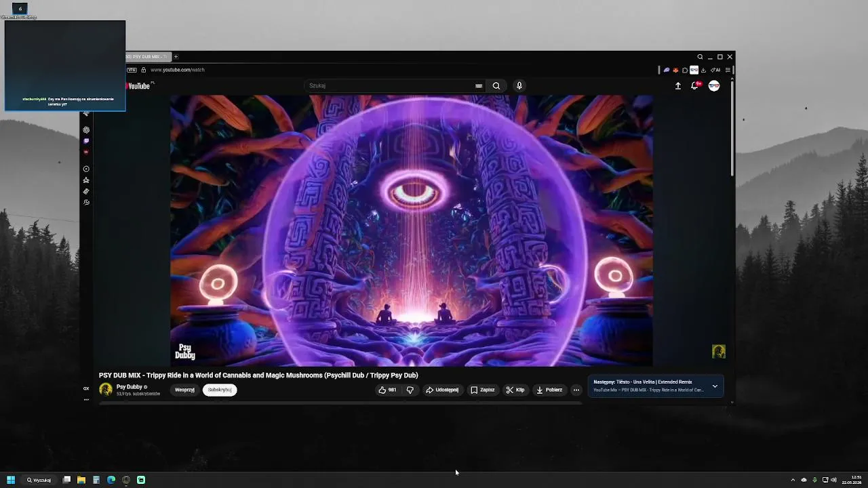Open the Psy Dubby channel avatar
The width and height of the screenshot is (868, 488).
pos(106,389)
